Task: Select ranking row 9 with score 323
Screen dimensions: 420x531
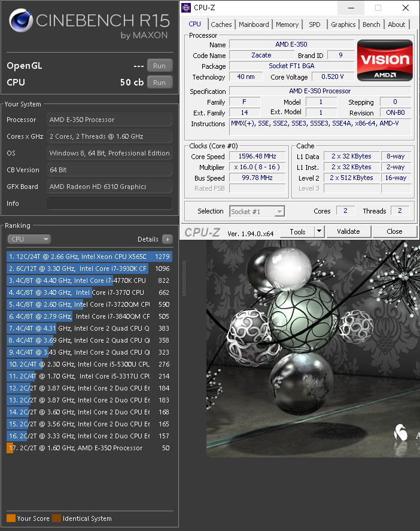Action: point(89,352)
